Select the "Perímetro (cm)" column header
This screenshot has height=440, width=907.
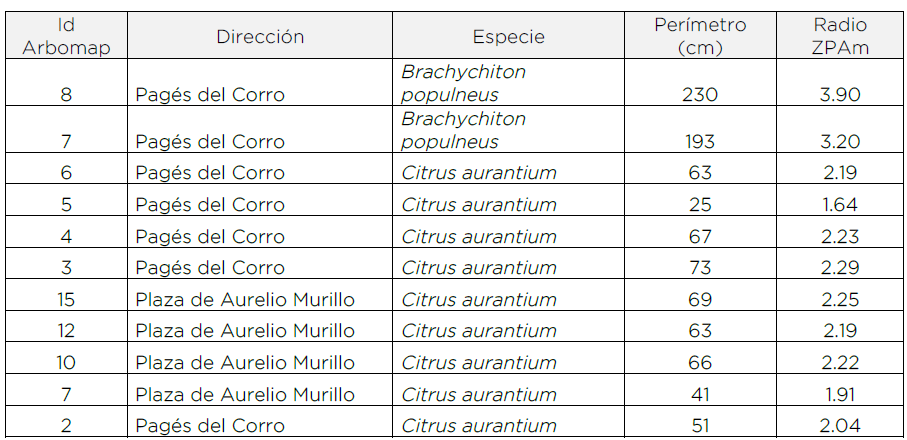700,36
